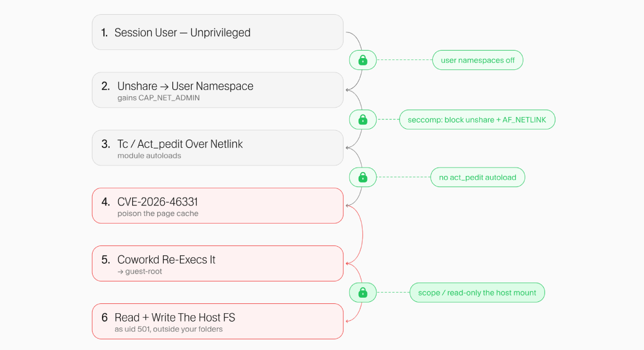The image size is (644, 350).
Task: Select the Coworkd Re-Execs It step
Action: (x=218, y=263)
